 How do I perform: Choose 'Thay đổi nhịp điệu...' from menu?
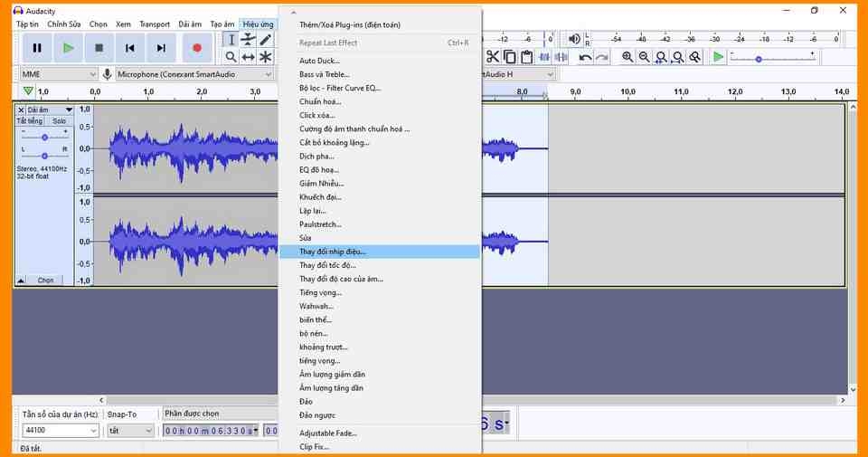click(333, 252)
